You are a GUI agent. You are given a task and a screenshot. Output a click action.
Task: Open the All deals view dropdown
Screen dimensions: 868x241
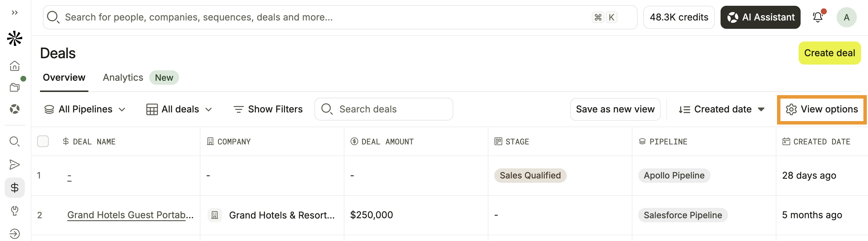tap(179, 109)
